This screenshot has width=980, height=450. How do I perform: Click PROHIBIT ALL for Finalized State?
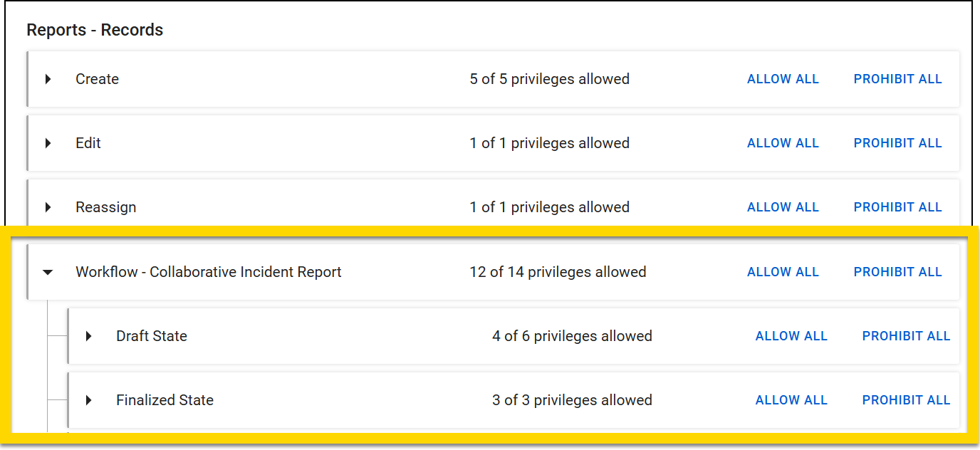tap(905, 399)
